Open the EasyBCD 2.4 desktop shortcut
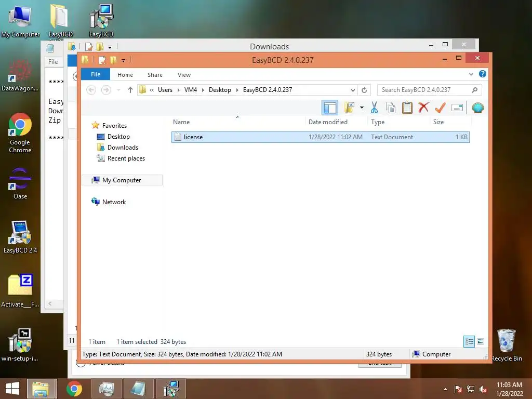 pos(20,237)
